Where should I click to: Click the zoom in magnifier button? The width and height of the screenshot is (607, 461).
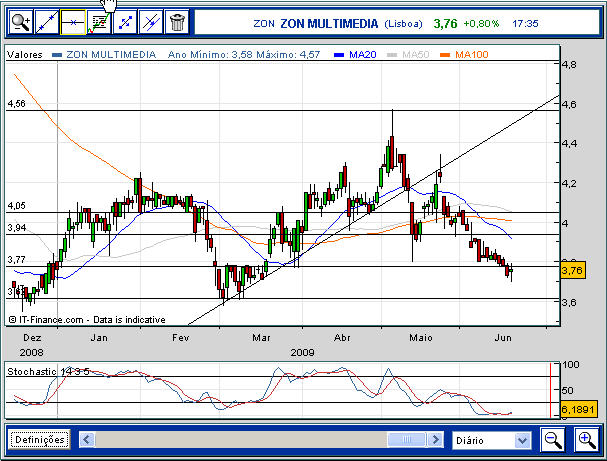click(587, 439)
